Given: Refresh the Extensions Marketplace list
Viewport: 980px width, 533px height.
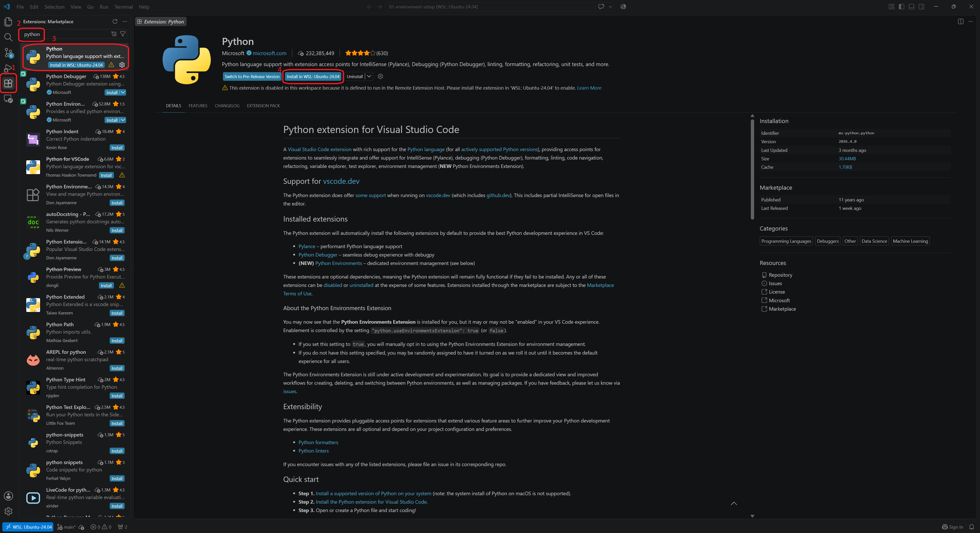Looking at the screenshot, I should click(115, 21).
